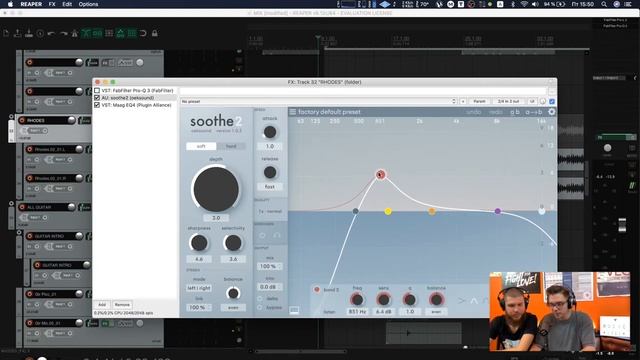Toggle Reaper loop repeat icon
This screenshot has width=640, height=360.
(143, 33)
